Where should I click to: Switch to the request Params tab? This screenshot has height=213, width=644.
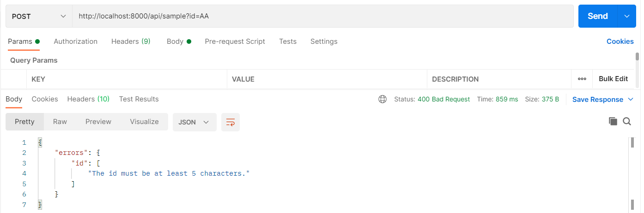pos(24,41)
